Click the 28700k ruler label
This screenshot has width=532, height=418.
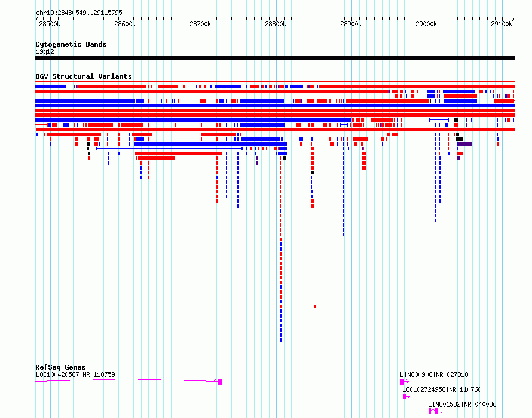point(200,24)
